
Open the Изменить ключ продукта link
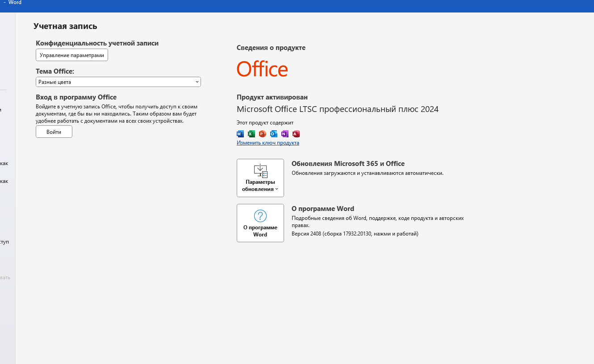click(268, 143)
